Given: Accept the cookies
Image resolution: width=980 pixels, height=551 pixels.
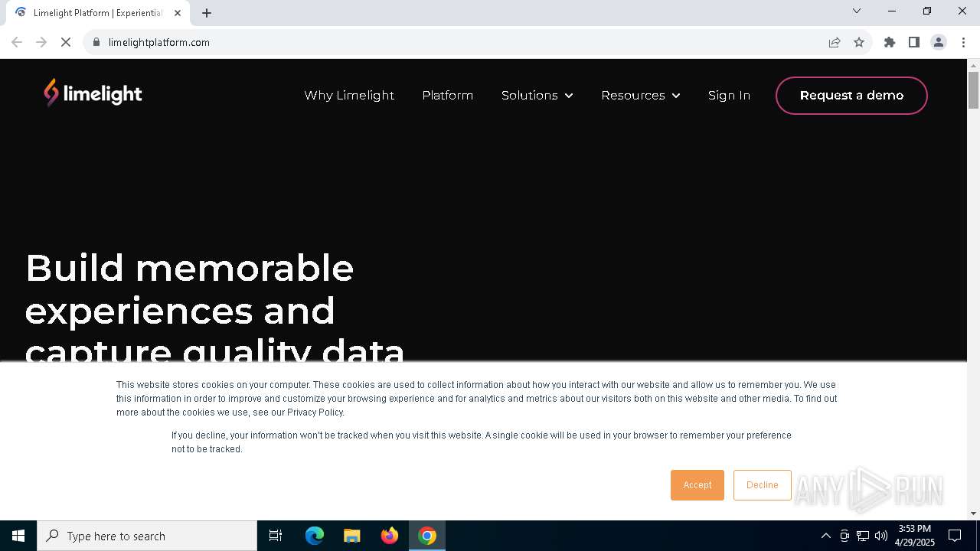Looking at the screenshot, I should (697, 485).
